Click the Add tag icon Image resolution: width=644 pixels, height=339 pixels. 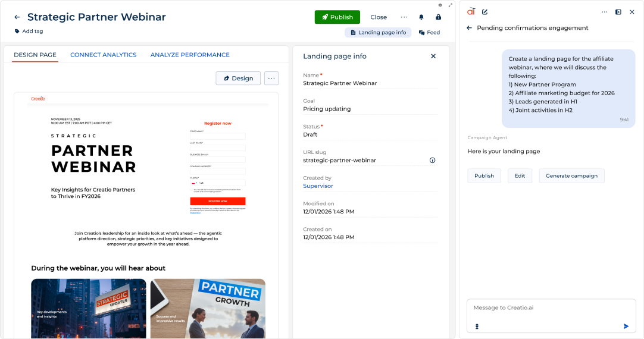pyautogui.click(x=17, y=31)
